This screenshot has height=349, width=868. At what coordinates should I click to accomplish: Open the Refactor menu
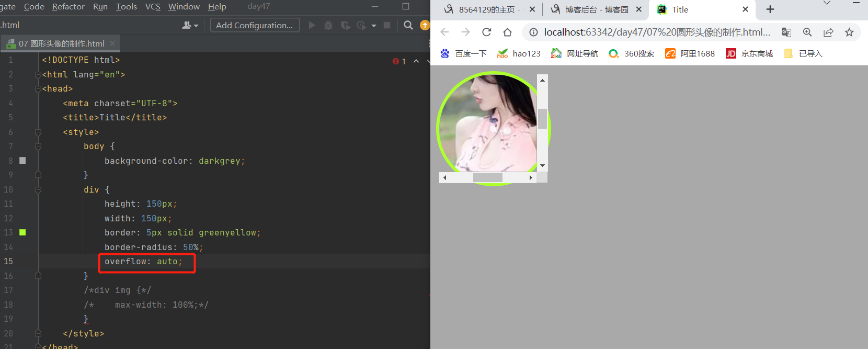68,6
